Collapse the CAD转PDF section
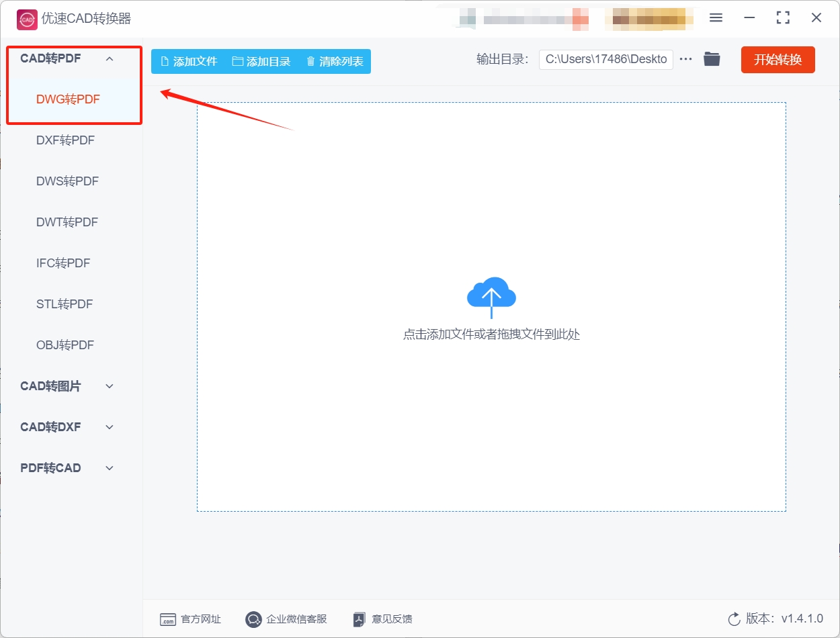The image size is (840, 638). point(110,58)
